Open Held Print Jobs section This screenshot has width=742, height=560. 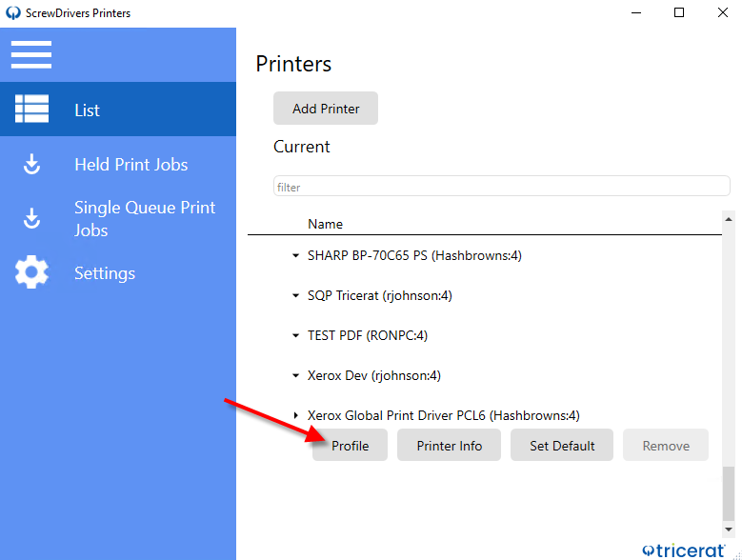click(x=118, y=164)
